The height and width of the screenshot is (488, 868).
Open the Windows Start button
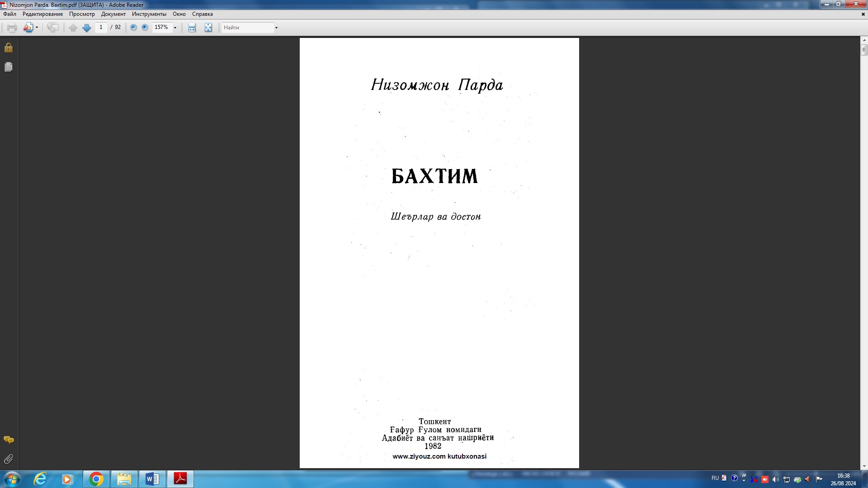click(x=12, y=479)
